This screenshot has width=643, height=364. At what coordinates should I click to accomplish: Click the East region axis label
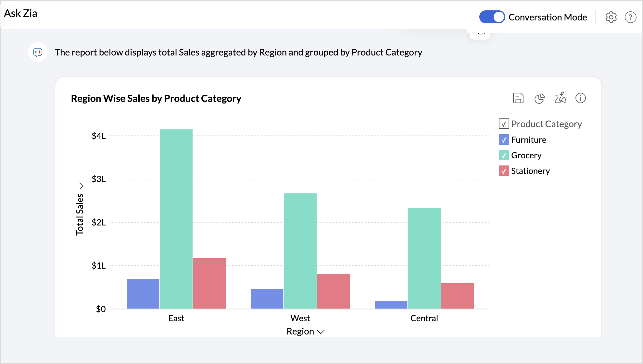176,318
